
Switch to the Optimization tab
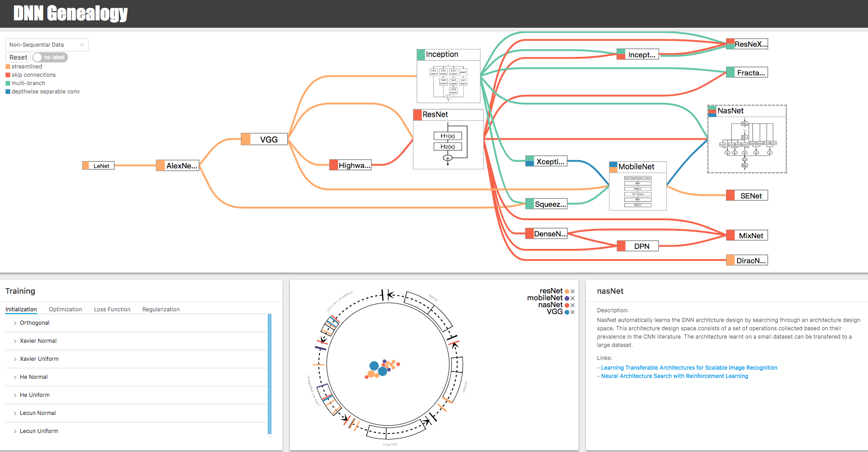(x=65, y=310)
